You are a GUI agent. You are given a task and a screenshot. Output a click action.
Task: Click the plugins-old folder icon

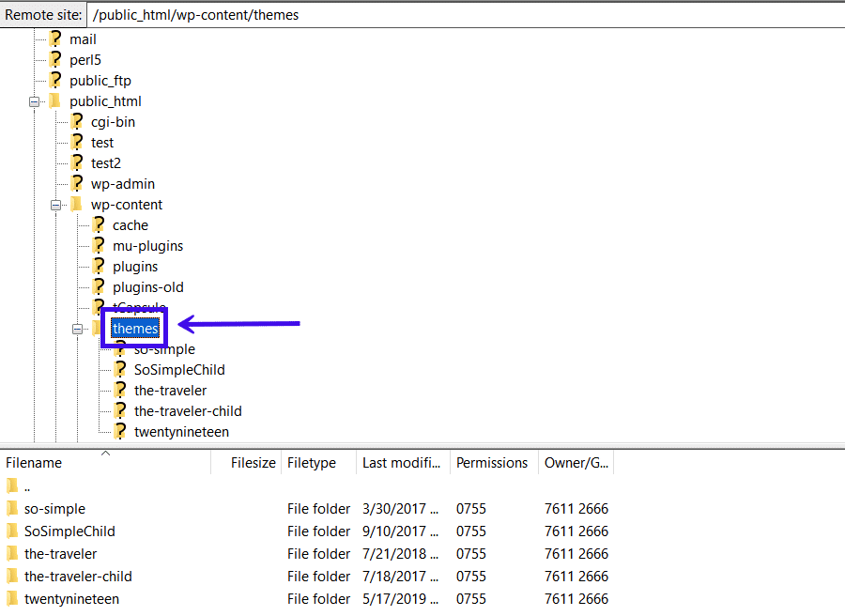97,286
